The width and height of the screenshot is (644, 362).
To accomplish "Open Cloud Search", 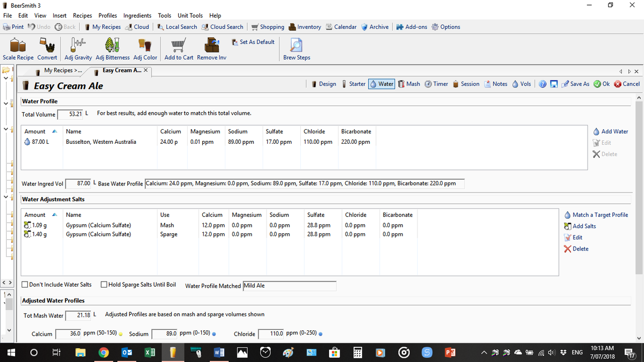I will [222, 27].
